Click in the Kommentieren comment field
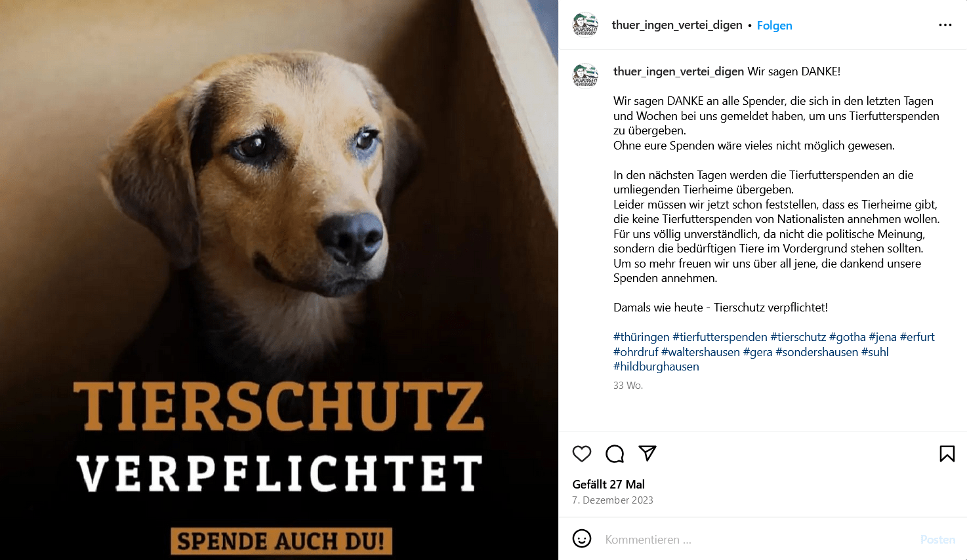Image resolution: width=967 pixels, height=560 pixels. point(758,540)
